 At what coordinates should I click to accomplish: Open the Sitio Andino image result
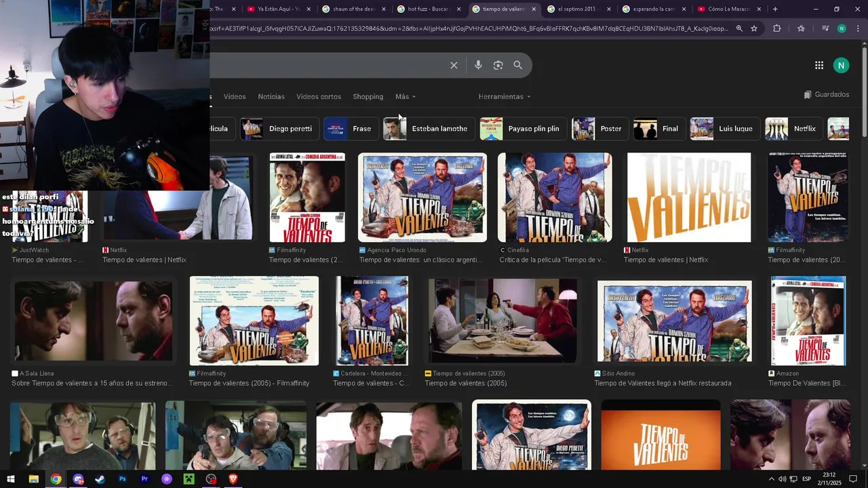click(674, 321)
